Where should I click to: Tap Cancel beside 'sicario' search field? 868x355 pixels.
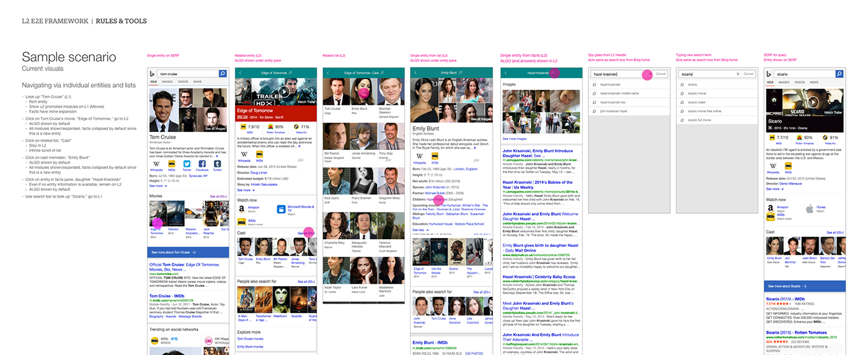(x=750, y=74)
